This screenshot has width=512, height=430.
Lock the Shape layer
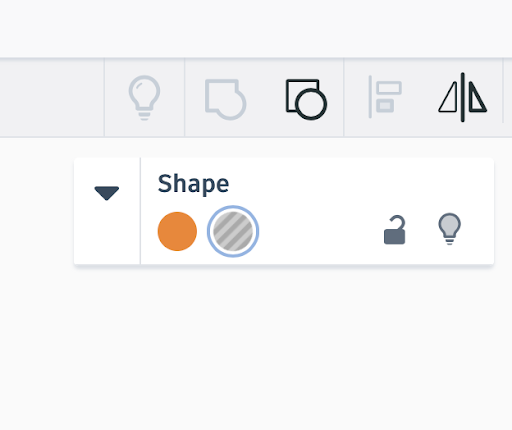[395, 230]
